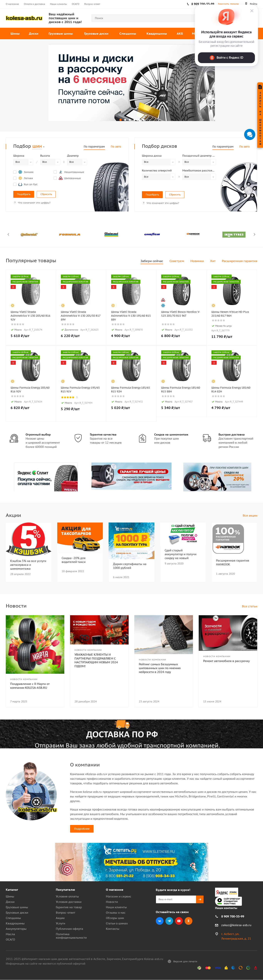This screenshot has height=980, width=263.
Task: Tick the Зимняя winter tire checkbox
Action: click(15, 172)
